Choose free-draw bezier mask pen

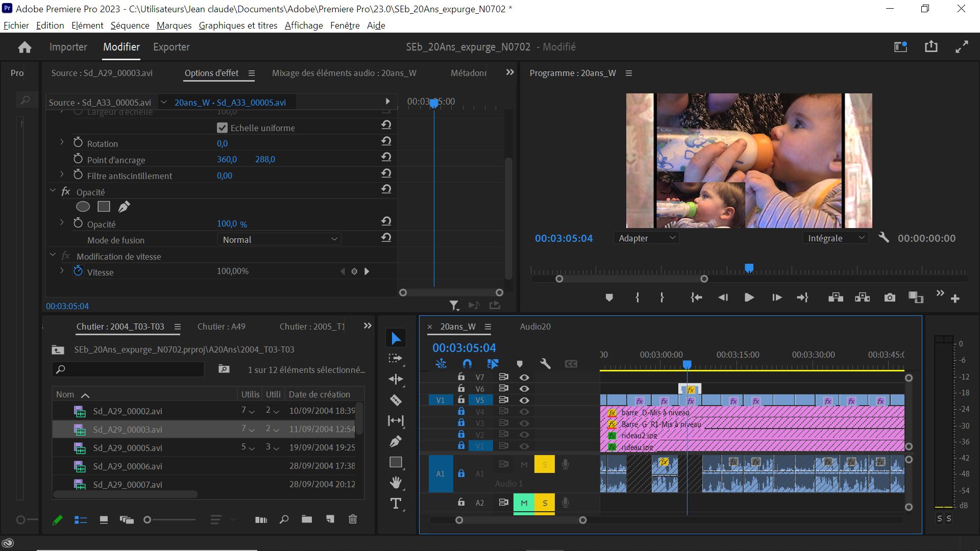124,207
